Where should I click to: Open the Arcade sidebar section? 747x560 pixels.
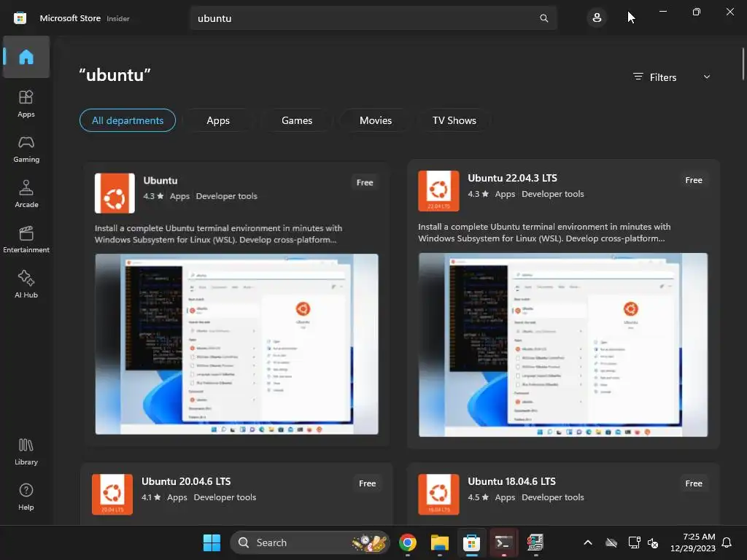[x=26, y=194]
